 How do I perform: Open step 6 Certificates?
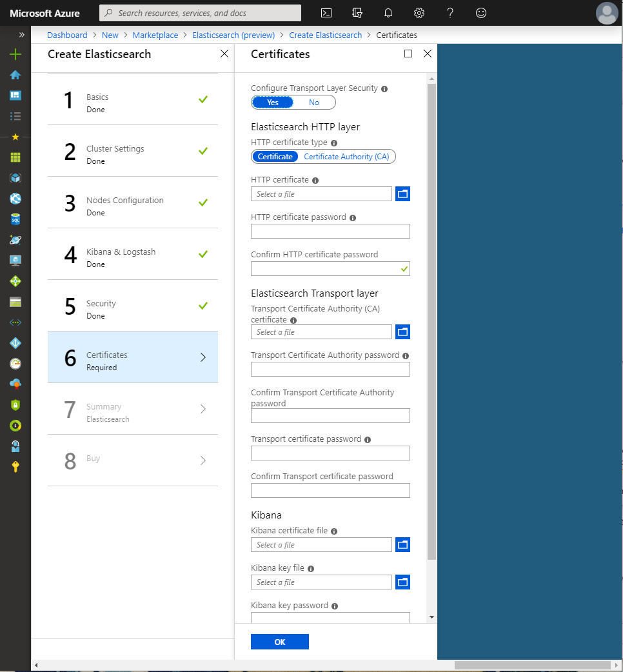tap(132, 357)
